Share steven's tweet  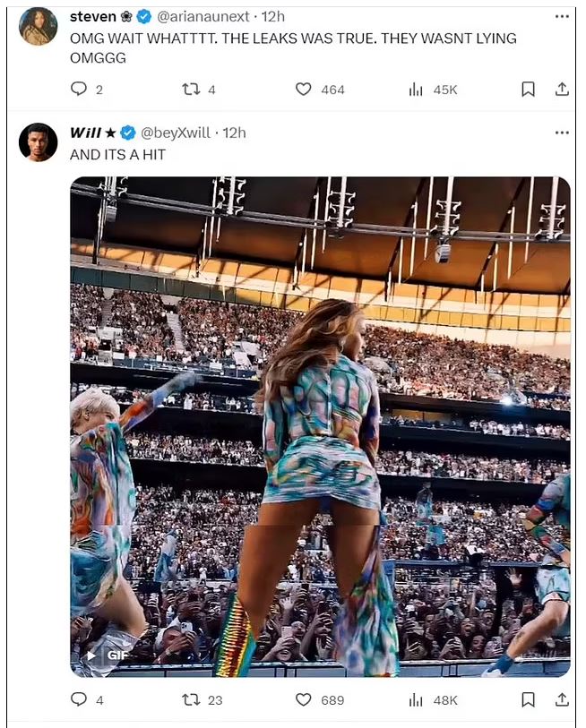pos(562,90)
